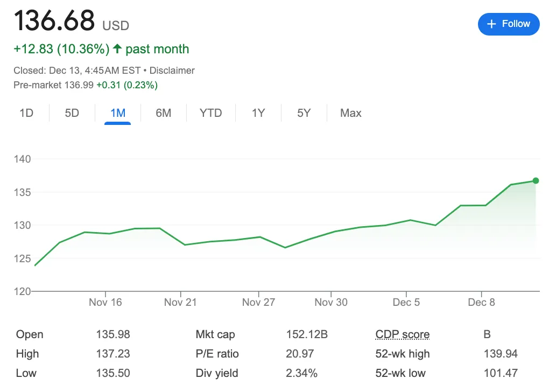Click the Nov 16 date on axis
This screenshot has width=549, height=392.
105,302
